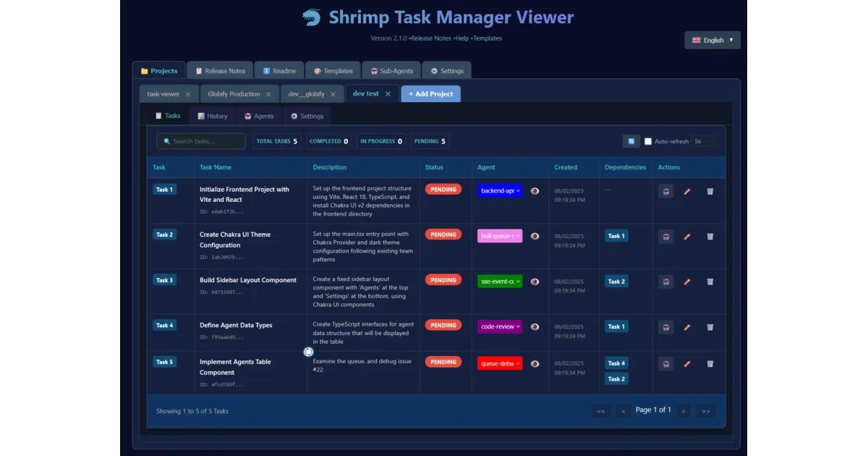Open the queue-debug agent dropdown
The width and height of the screenshot is (868, 456).
tap(500, 363)
